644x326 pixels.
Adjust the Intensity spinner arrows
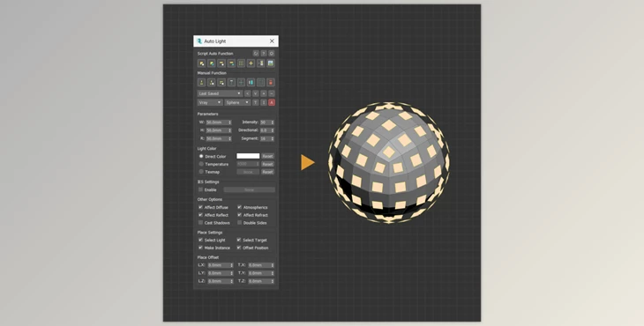point(273,122)
